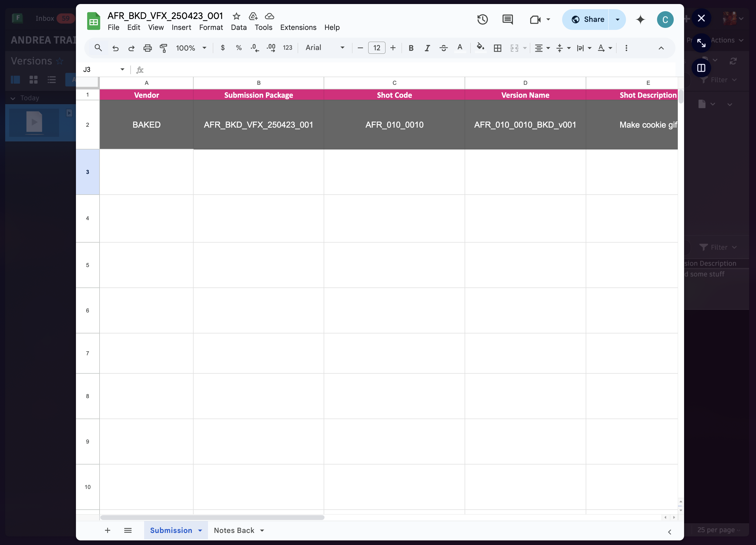Click the Gemini sparkle icon
756x545 pixels.
click(x=640, y=19)
